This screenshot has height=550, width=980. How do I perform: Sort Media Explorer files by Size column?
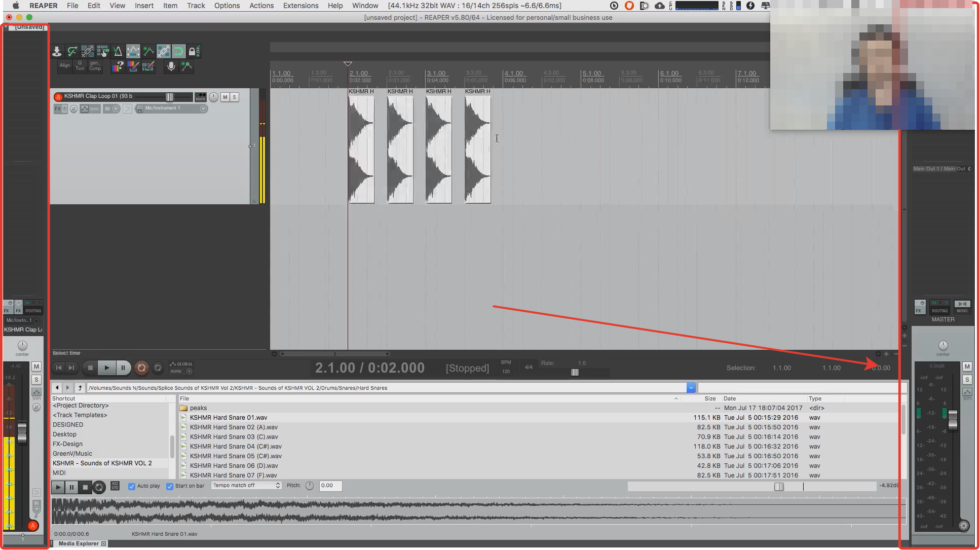(x=709, y=398)
